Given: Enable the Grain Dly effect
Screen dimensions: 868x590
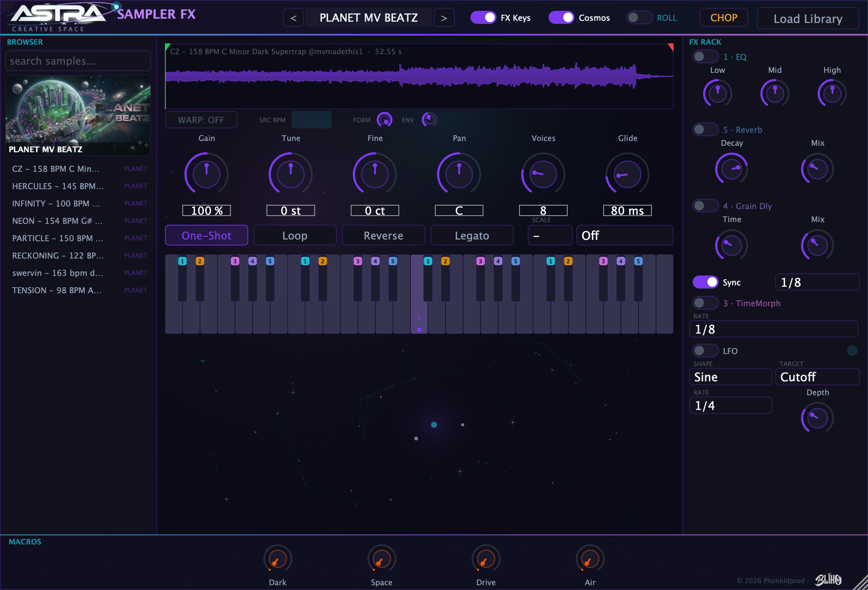Looking at the screenshot, I should tap(705, 206).
